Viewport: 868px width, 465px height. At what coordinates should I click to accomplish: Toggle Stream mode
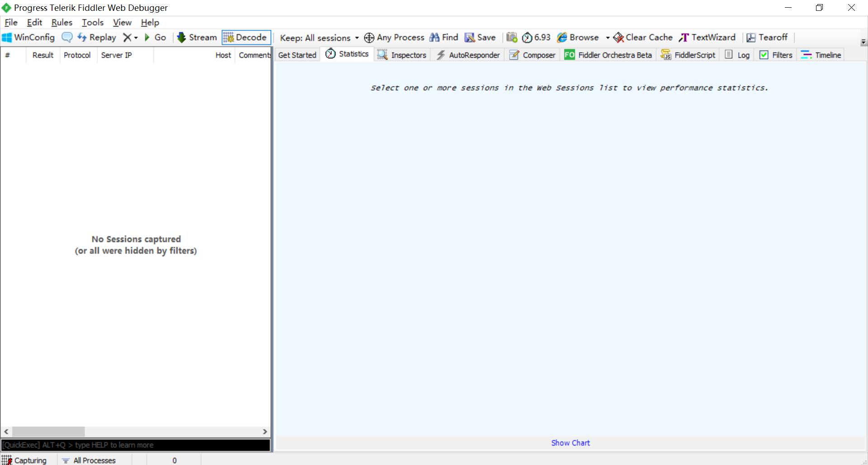(197, 38)
